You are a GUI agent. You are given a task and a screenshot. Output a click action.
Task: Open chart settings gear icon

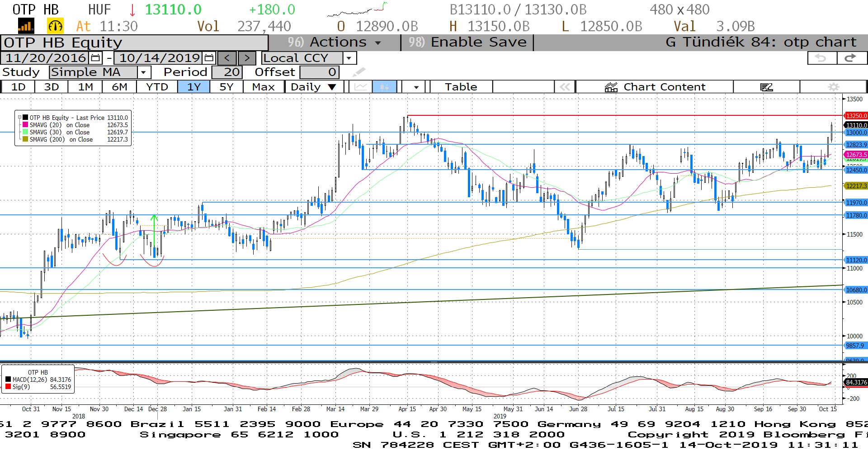coord(834,87)
